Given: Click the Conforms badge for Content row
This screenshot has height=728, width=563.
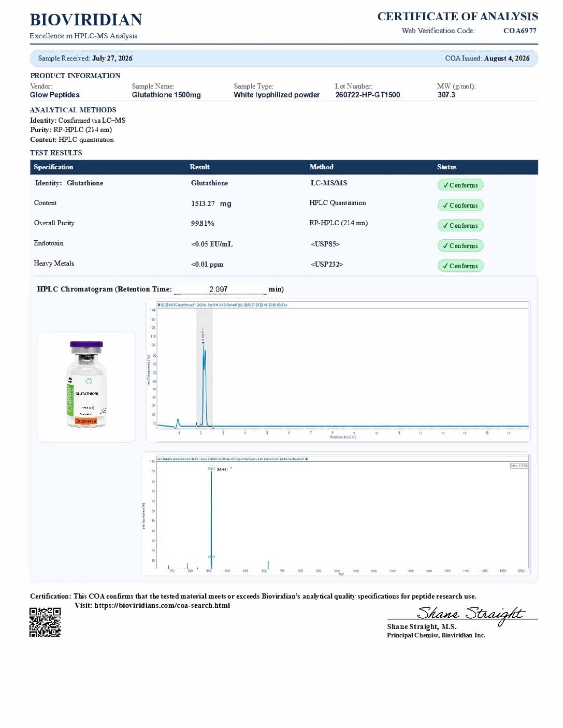Looking at the screenshot, I should [460, 205].
